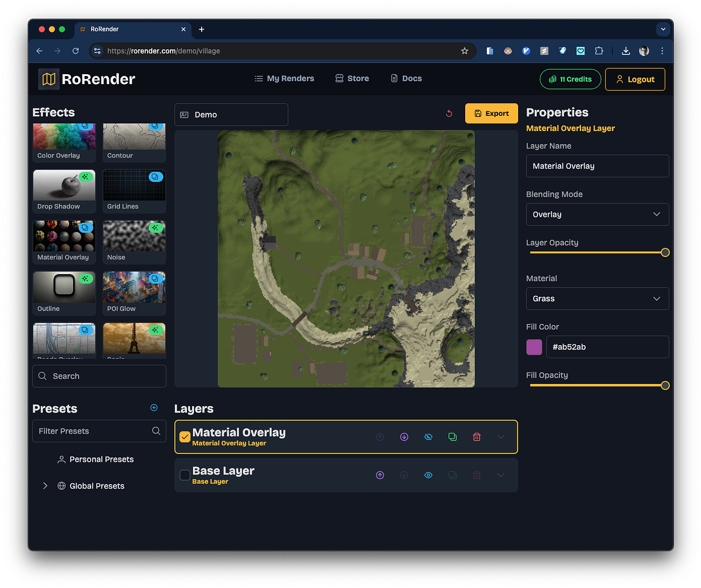Uncheck the Material Overlay layer checkbox
This screenshot has height=588, width=701.
click(185, 436)
